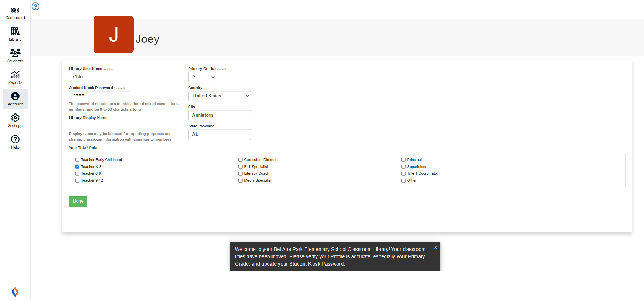Dismiss the welcome notification with X
The image size is (644, 300).
[435, 247]
